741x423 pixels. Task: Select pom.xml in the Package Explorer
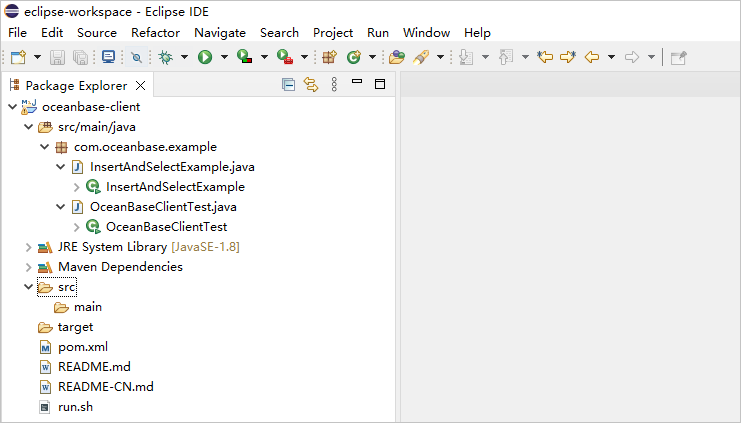pyautogui.click(x=82, y=347)
